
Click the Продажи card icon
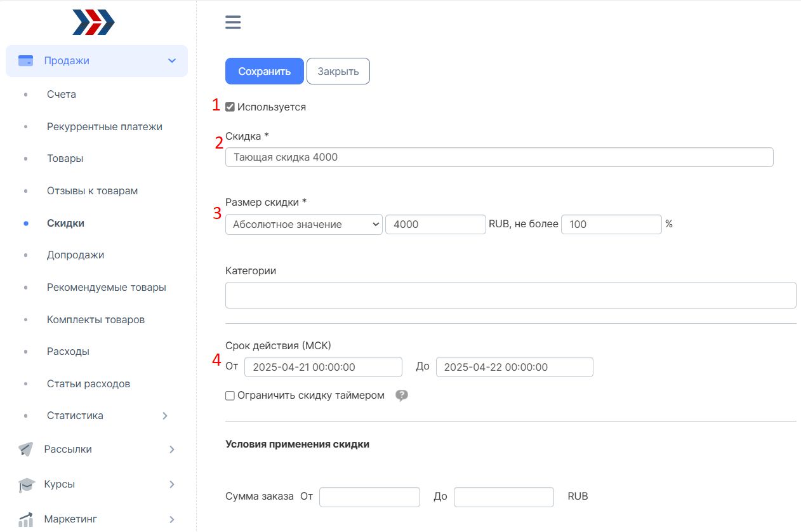pyautogui.click(x=25, y=61)
